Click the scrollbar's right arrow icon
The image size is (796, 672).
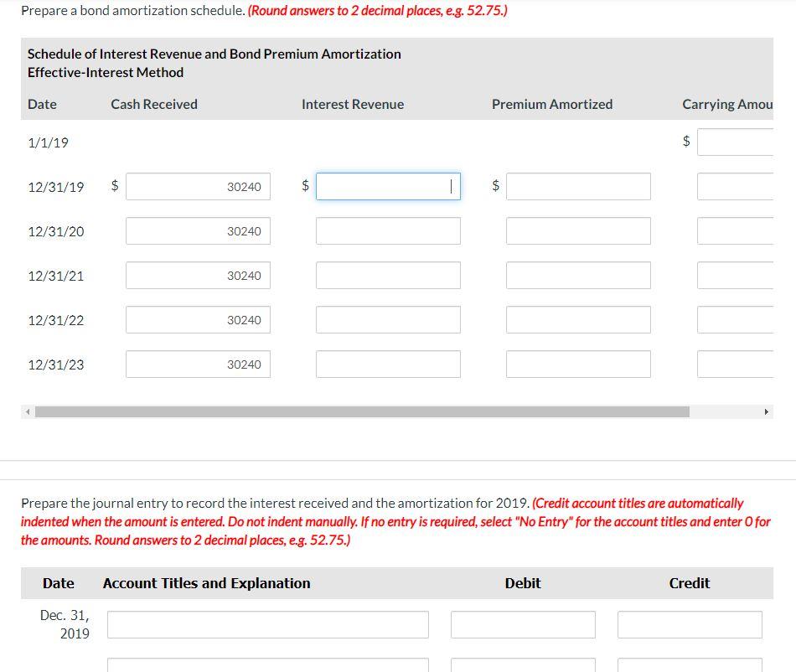768,411
